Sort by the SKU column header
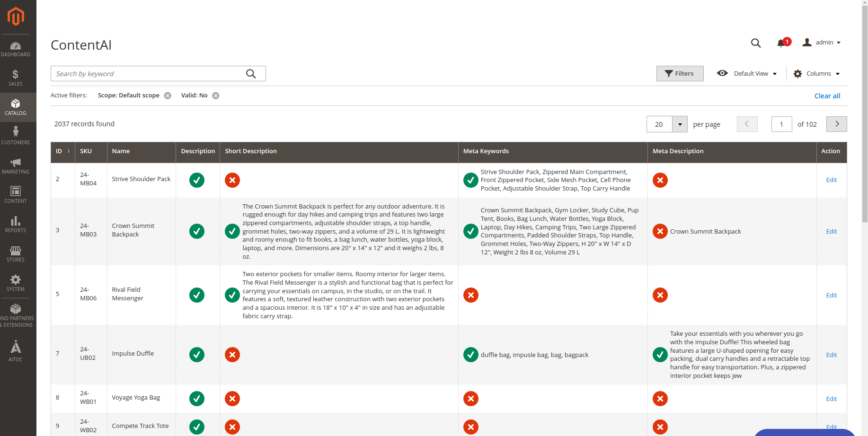This screenshot has height=436, width=868. [x=91, y=151]
